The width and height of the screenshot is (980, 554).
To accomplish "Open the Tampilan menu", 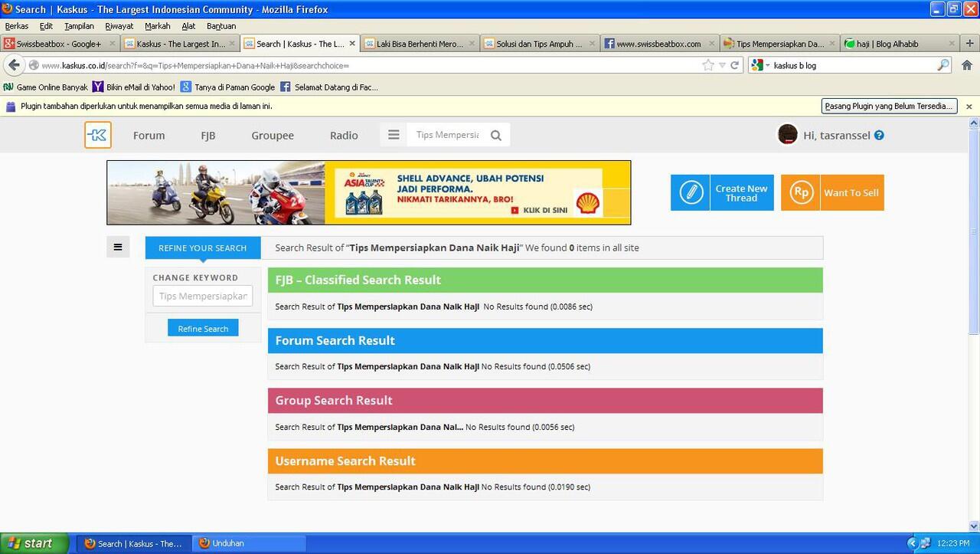I will (80, 26).
